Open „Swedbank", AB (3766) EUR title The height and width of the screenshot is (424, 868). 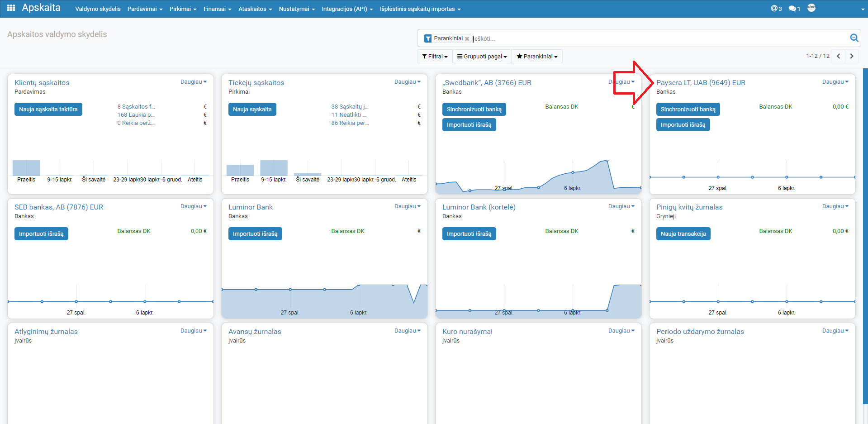[487, 83]
